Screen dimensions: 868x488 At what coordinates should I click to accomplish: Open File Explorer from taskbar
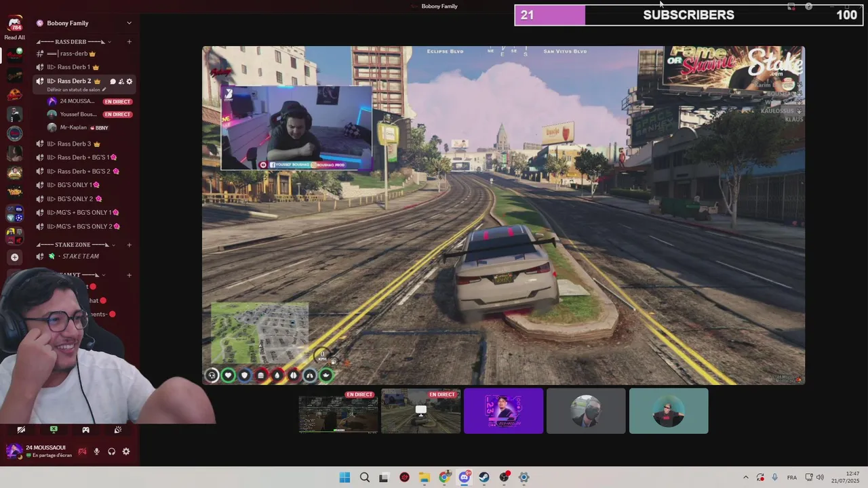point(425,477)
